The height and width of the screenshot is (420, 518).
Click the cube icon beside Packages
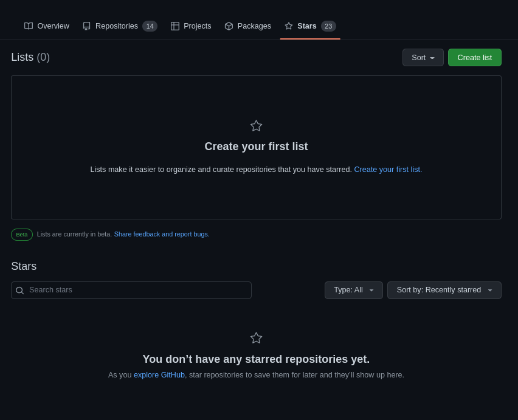[x=229, y=26]
